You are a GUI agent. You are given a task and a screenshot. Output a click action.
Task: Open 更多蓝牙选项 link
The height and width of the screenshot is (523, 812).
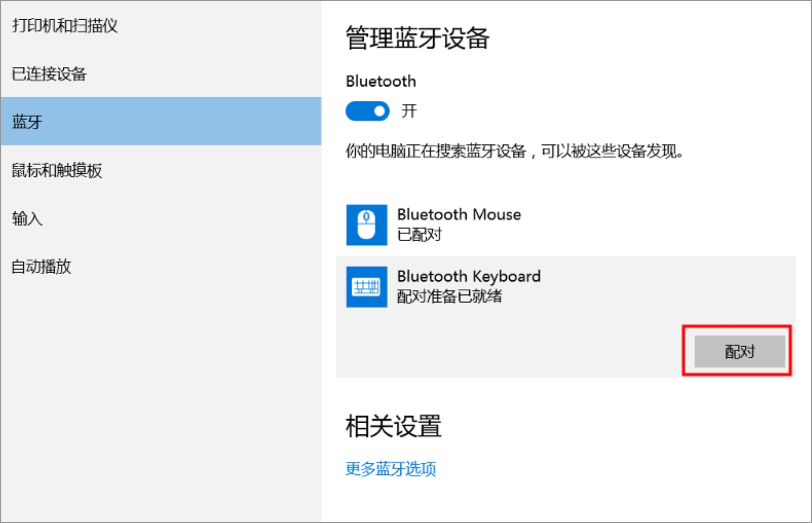(391, 469)
